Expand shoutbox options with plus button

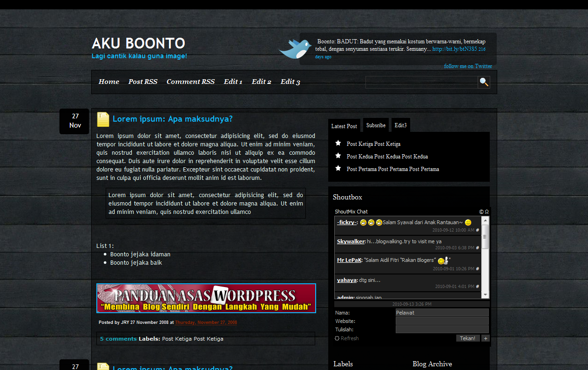(486, 338)
